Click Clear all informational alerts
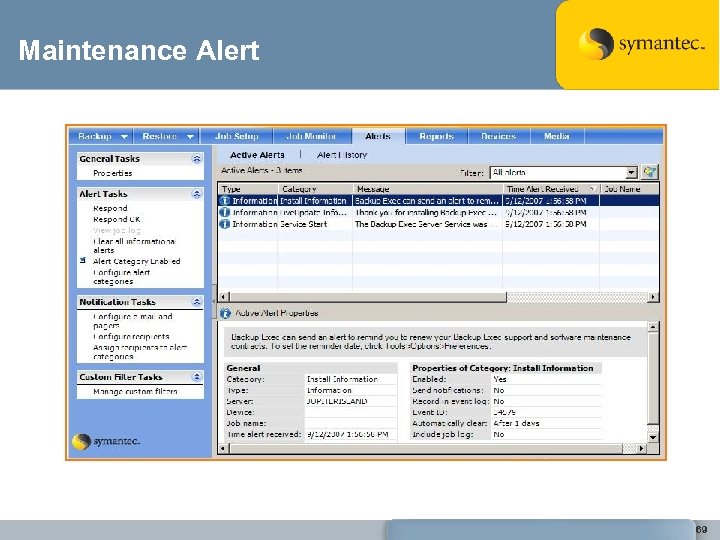Viewport: 720px width, 540px height. tap(134, 246)
